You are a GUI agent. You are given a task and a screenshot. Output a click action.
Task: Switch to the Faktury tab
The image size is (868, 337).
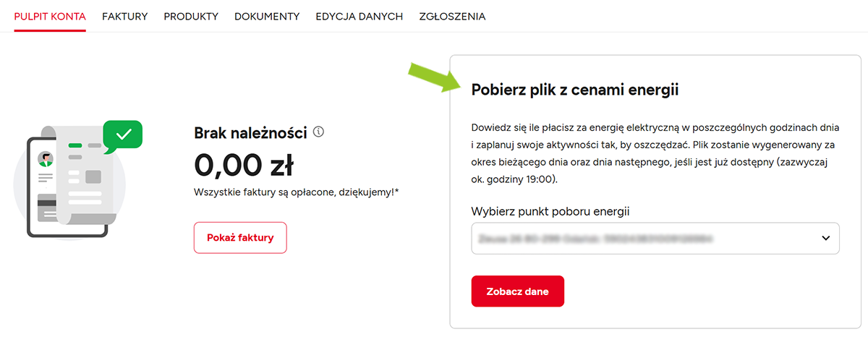[x=125, y=16]
